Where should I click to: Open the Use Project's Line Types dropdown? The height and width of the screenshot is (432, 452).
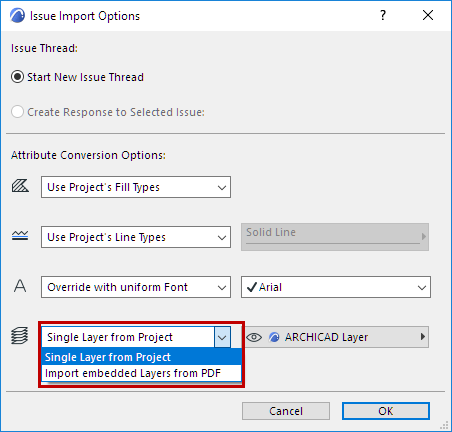coord(136,237)
